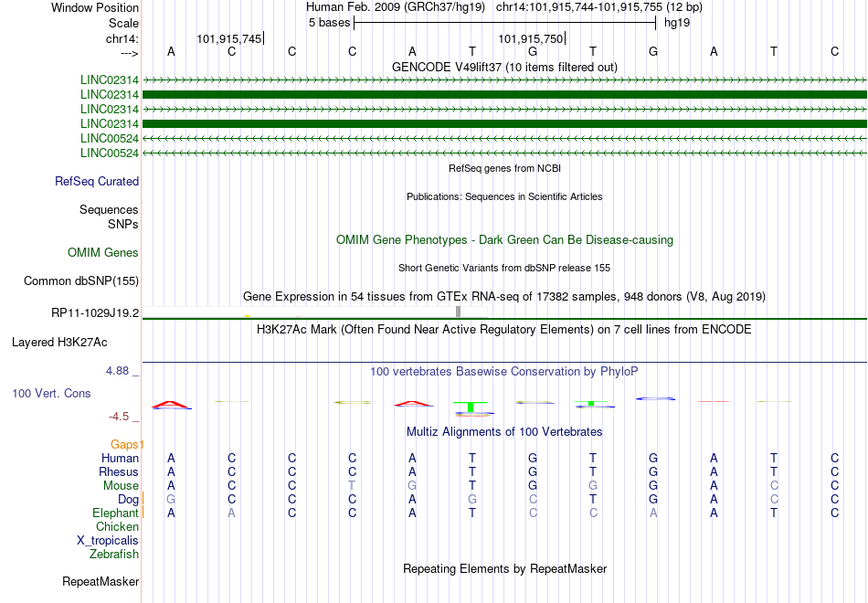Click the first red A PhyloP logo

point(171,406)
